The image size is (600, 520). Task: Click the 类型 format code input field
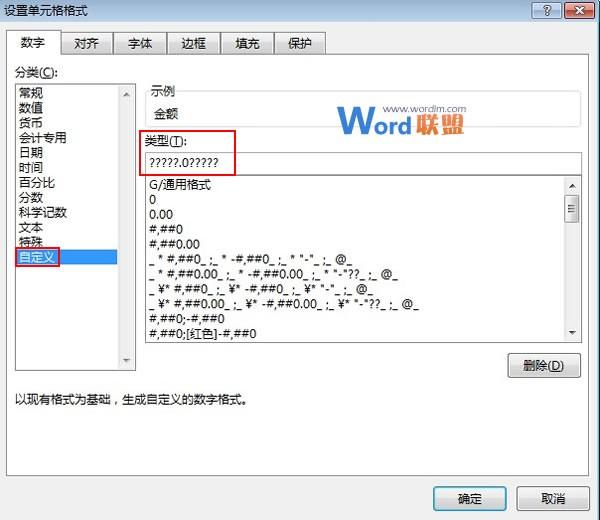(363, 163)
